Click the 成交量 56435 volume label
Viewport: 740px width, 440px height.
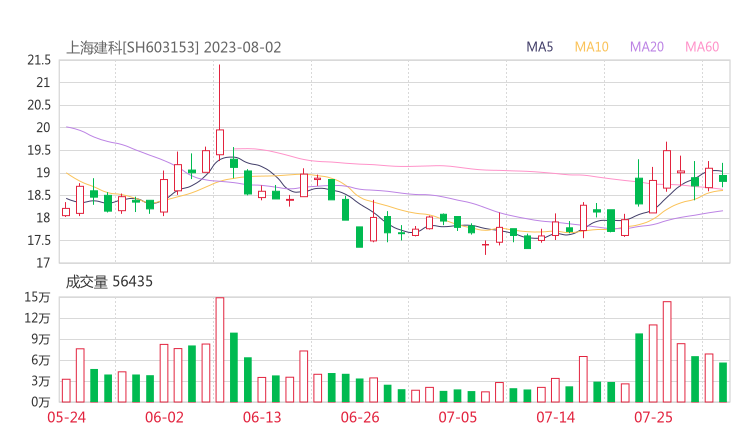click(x=109, y=282)
